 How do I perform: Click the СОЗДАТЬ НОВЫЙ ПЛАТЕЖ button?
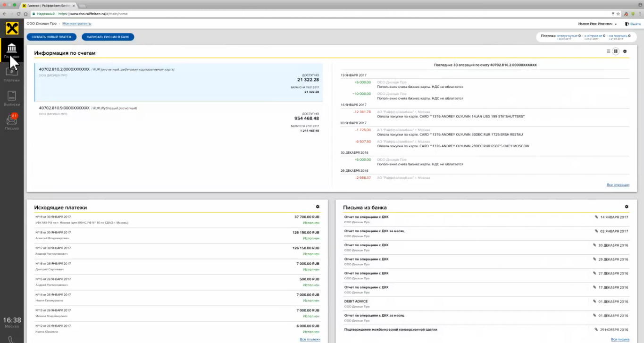tap(52, 37)
